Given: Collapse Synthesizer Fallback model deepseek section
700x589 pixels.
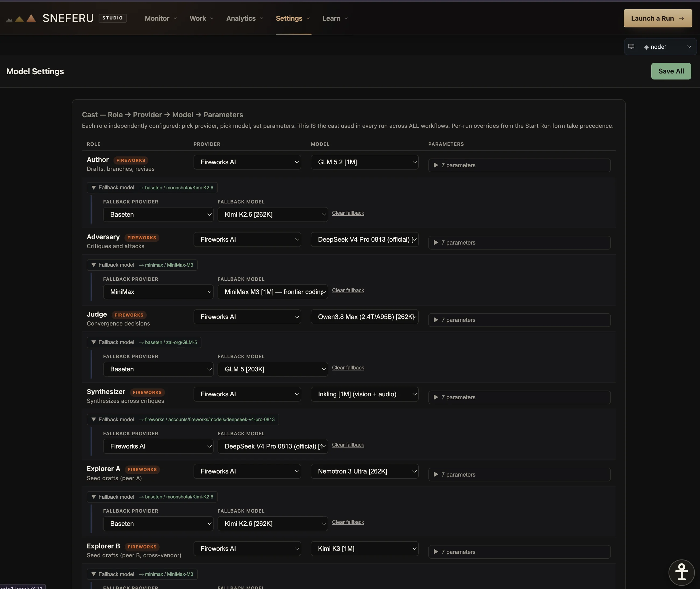Looking at the screenshot, I should click(183, 420).
